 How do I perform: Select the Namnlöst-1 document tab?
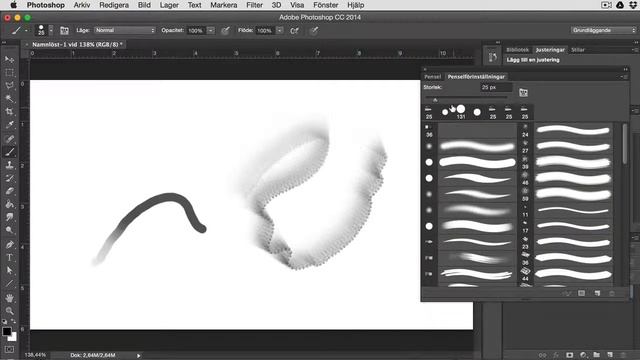[x=77, y=44]
